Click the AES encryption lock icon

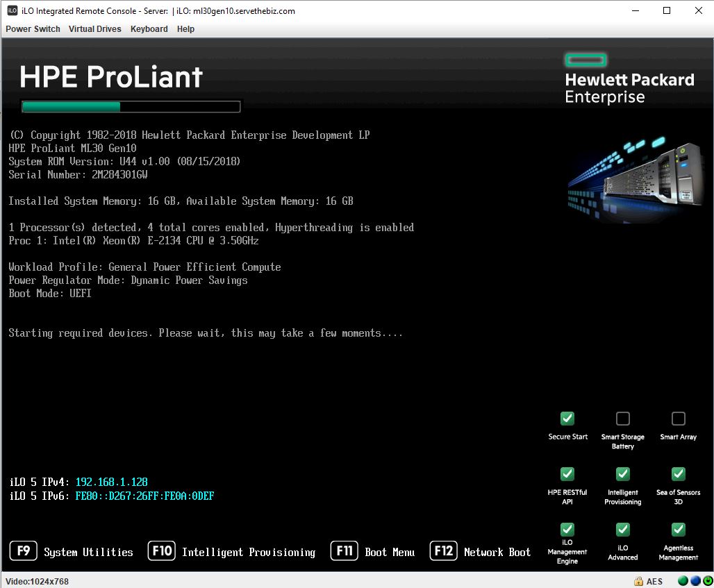pyautogui.click(x=639, y=581)
